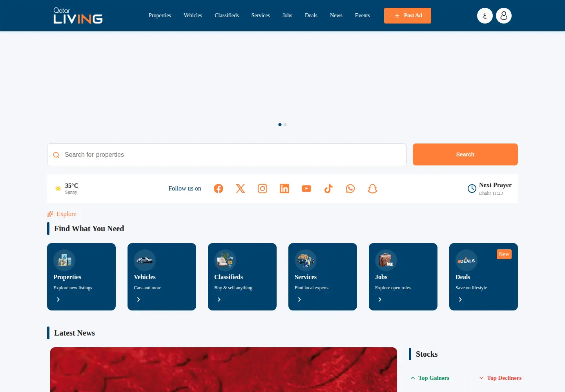The image size is (565, 392).
Task: Click the Vehicles card car icon
Action: click(x=145, y=260)
